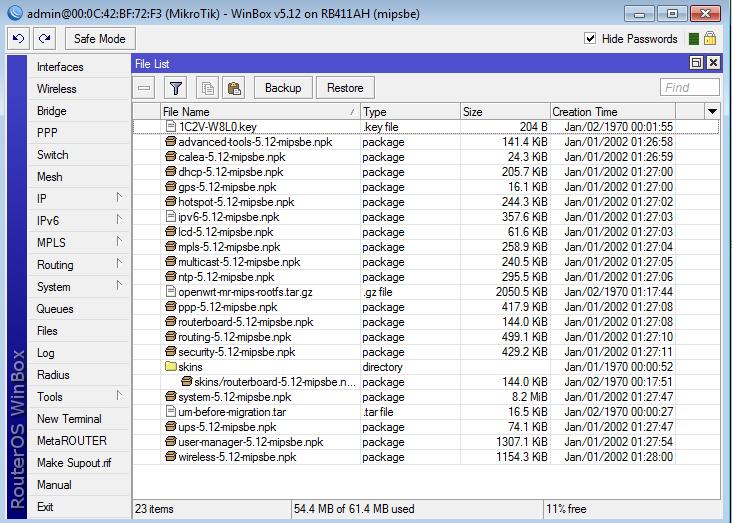
Task: Click Exit in the sidebar
Action: 79,506
